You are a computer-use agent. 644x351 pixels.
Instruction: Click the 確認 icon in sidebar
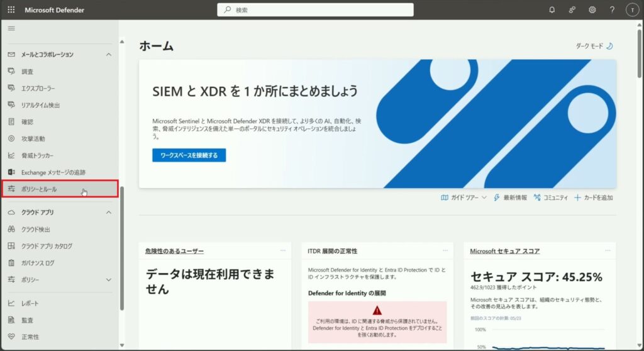point(11,121)
